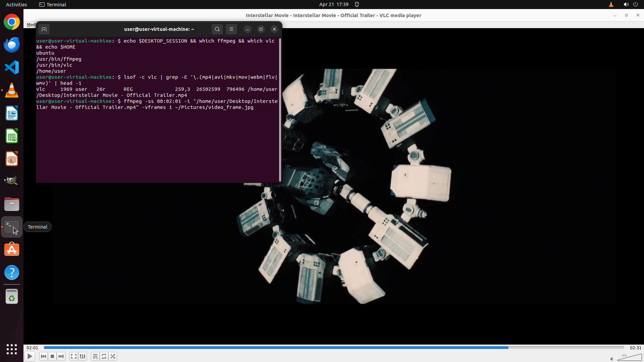Open the Activities overview
The width and height of the screenshot is (644, 362).
(x=16, y=4)
